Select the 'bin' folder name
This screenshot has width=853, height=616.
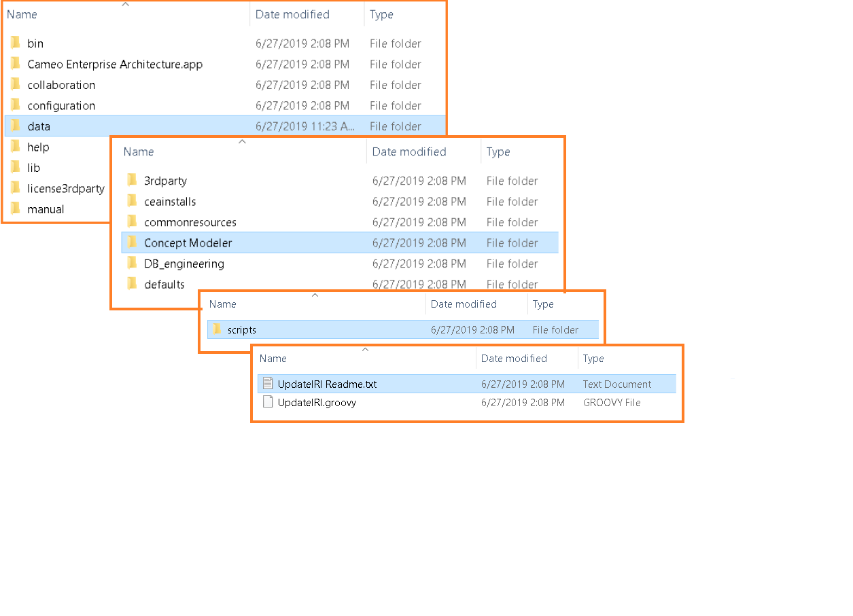35,43
